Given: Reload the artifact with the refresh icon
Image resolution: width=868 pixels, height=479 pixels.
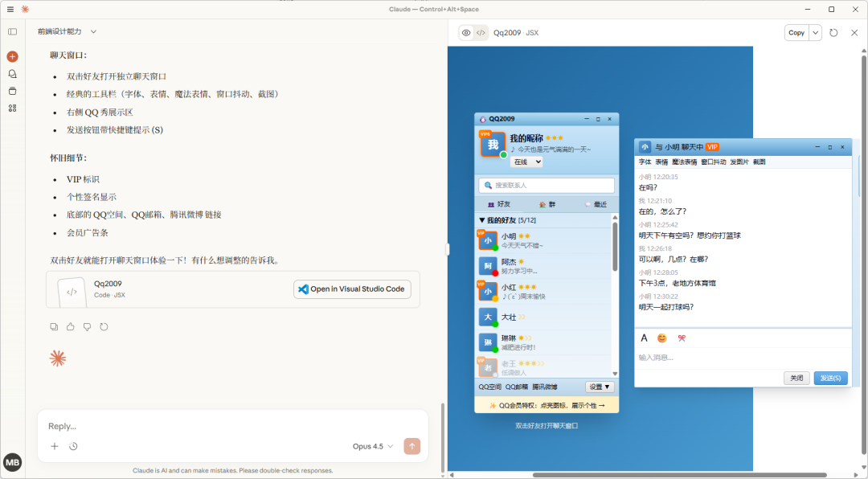Looking at the screenshot, I should pyautogui.click(x=833, y=33).
